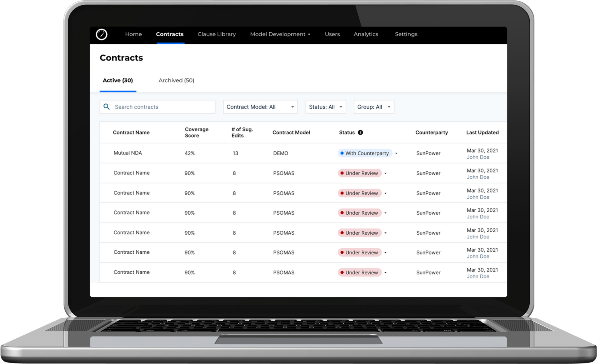
Task: Click the blue status dot on With Counterparty
Action: [x=342, y=153]
